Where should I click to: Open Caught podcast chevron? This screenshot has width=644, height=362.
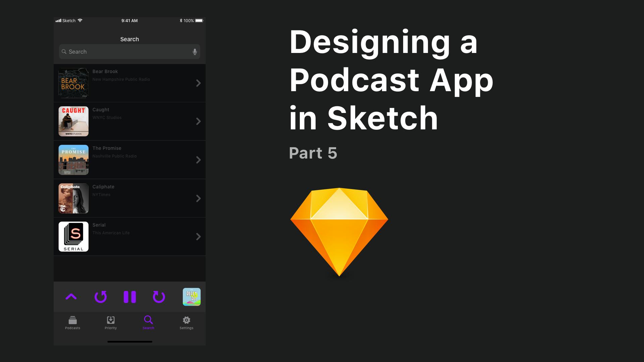[x=198, y=121]
